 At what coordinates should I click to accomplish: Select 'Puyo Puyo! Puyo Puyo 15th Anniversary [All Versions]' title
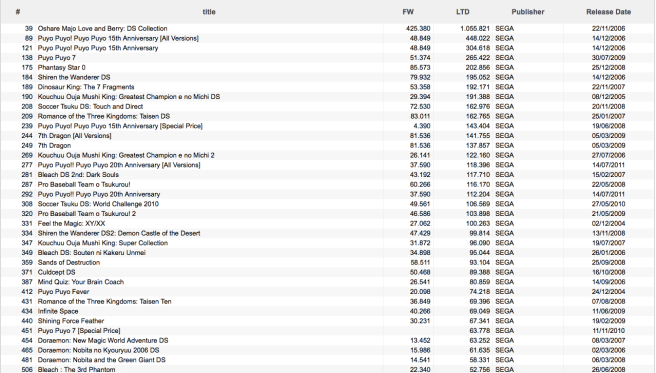[118, 38]
